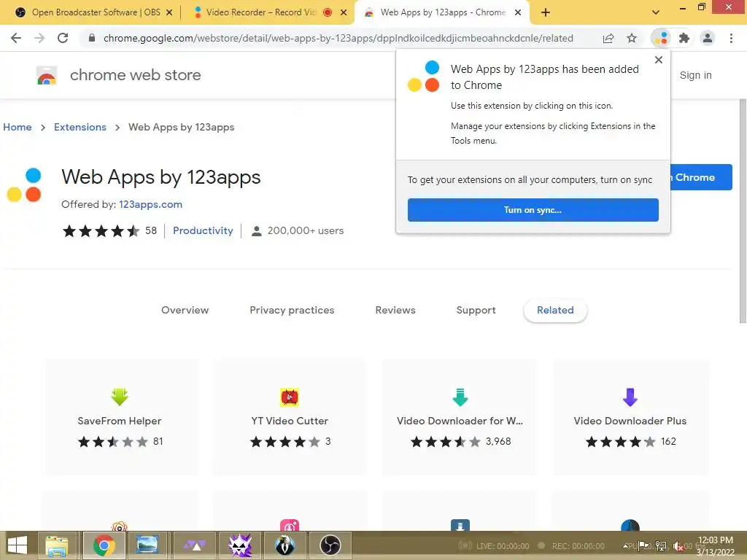Click the Turn on sync button

pos(533,210)
